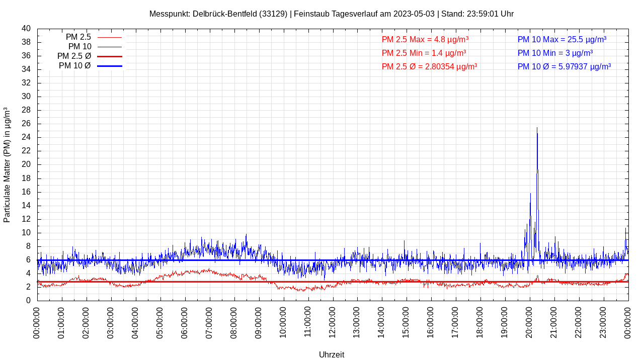644x362 pixels.
Task: Click the 26 label on the y-axis
Action: click(26, 124)
